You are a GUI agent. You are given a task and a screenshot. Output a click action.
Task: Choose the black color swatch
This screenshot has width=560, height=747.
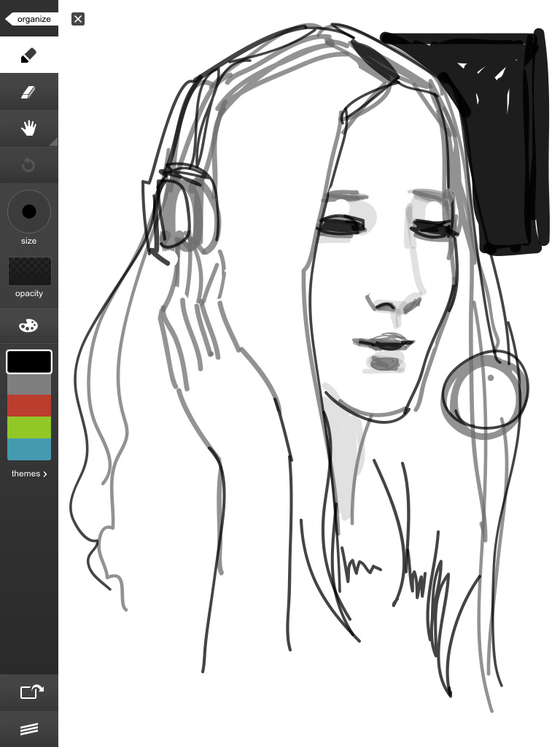pos(29,362)
